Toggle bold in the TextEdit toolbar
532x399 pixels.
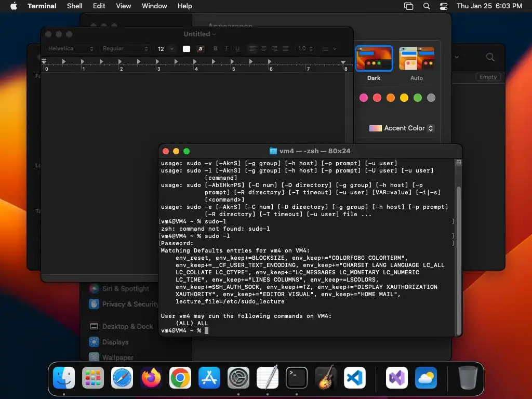(215, 48)
